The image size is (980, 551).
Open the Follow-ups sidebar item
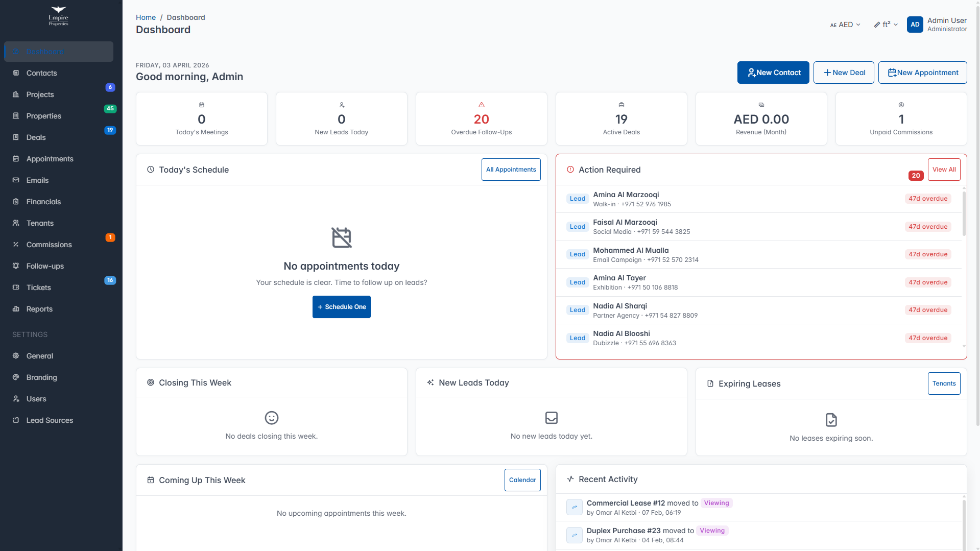pos(45,266)
